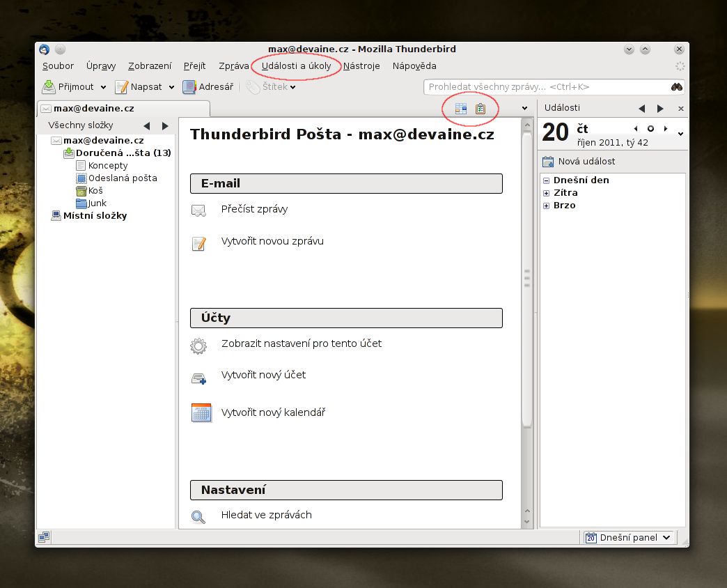Click the Thunderbird window menu icon
This screenshot has width=727, height=588.
45,49
